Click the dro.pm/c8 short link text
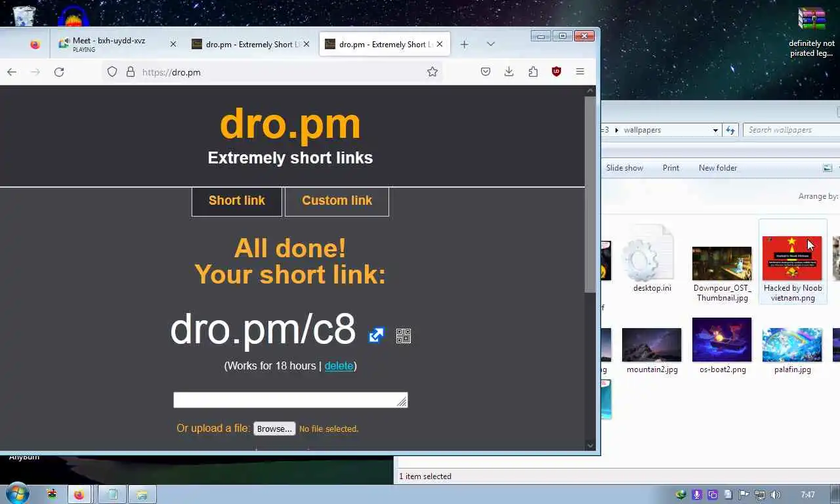Screen dimensions: 840x504 pos(262,329)
